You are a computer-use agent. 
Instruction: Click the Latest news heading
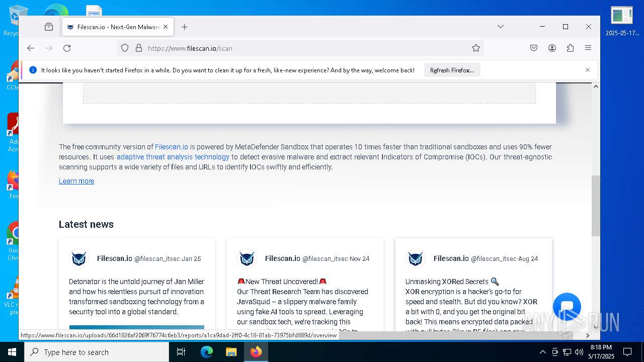coord(86,224)
